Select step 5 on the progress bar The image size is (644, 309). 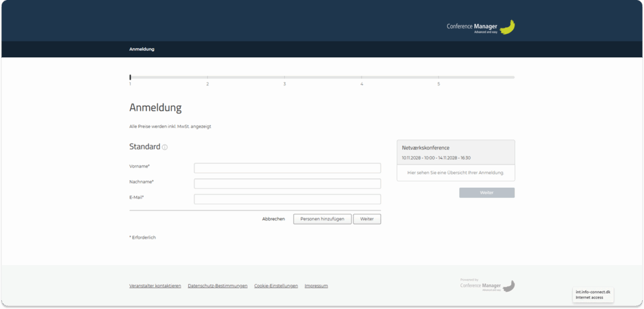coord(438,78)
